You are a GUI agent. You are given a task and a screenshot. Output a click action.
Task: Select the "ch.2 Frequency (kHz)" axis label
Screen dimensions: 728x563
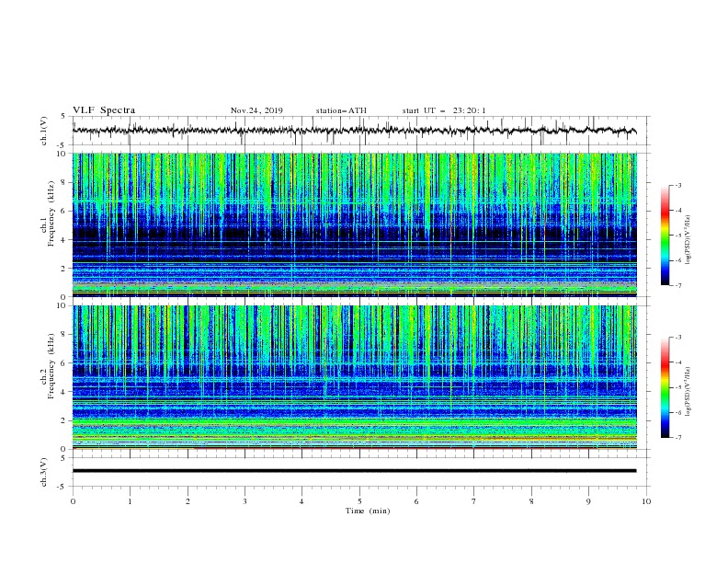click(47, 365)
